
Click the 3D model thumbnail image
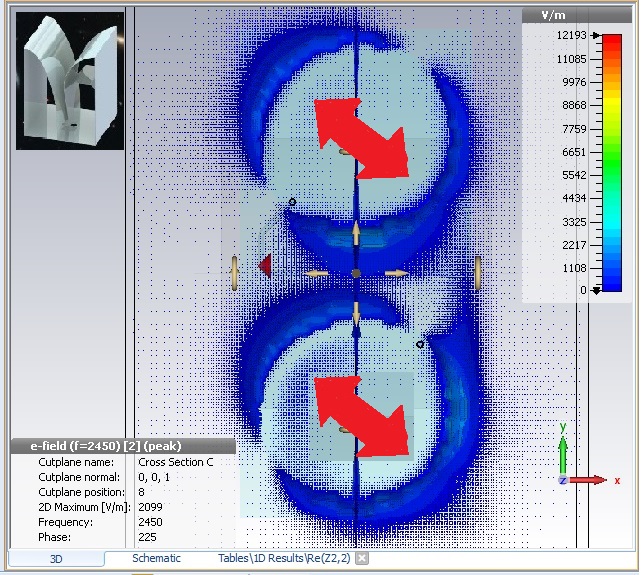click(70, 81)
